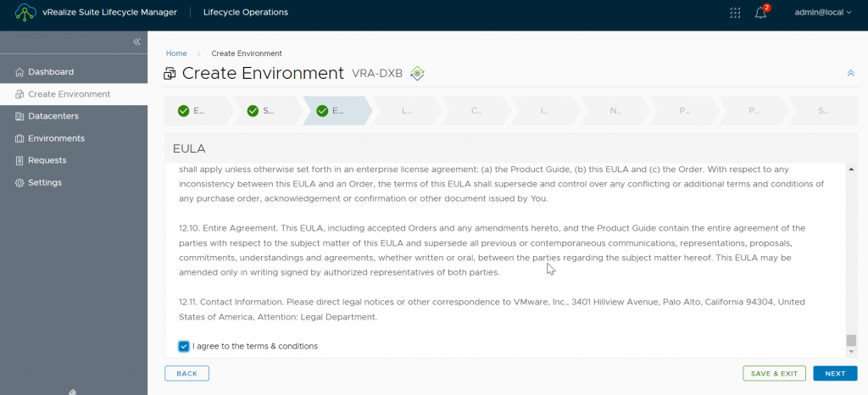Image resolution: width=868 pixels, height=395 pixels.
Task: Uncheck I agree to the terms & conditions
Action: (184, 347)
